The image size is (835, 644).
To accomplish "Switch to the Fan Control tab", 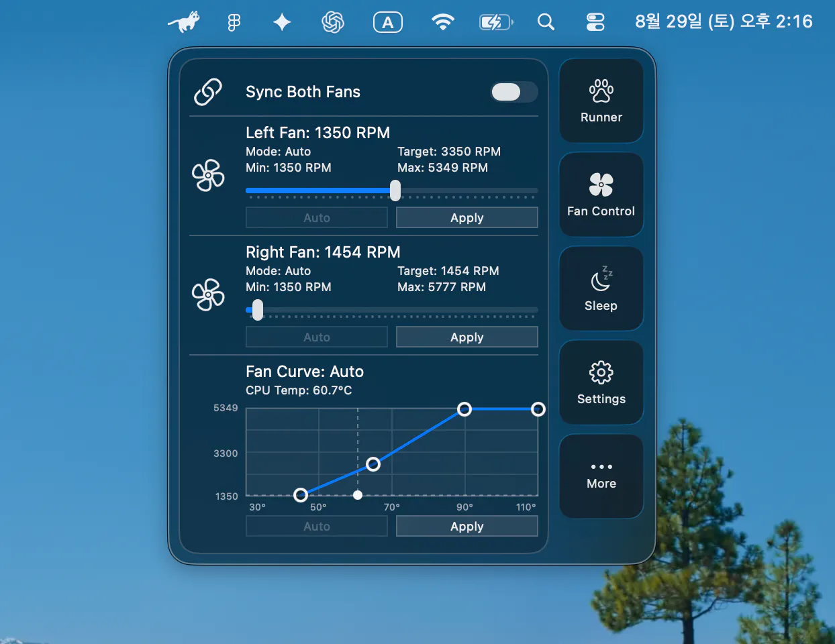I will pyautogui.click(x=601, y=195).
